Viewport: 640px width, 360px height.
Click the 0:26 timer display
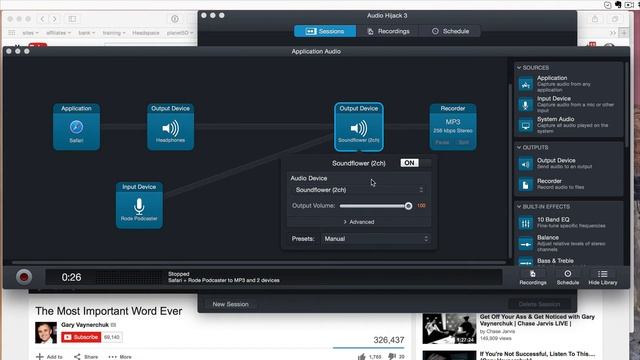(x=71, y=278)
